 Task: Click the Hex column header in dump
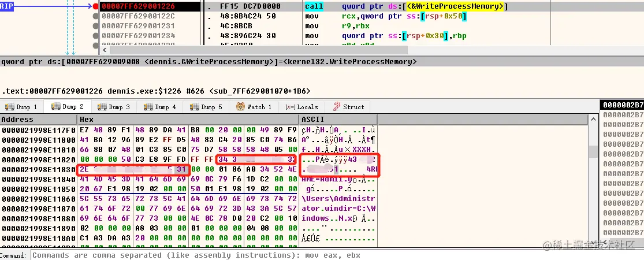click(188, 120)
